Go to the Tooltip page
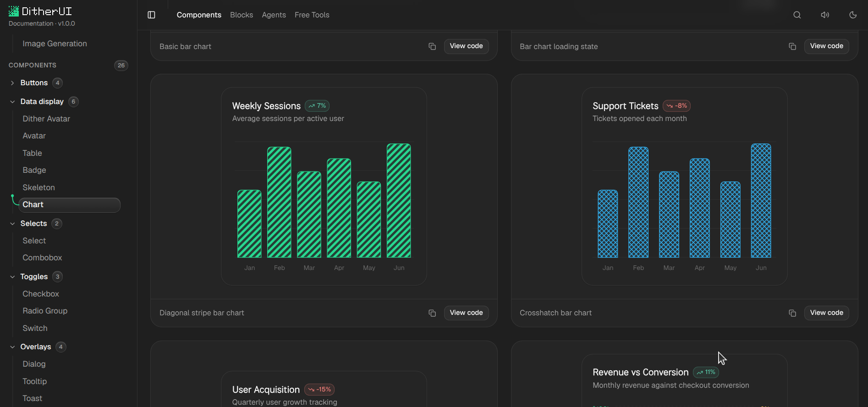868x407 pixels. click(x=35, y=381)
